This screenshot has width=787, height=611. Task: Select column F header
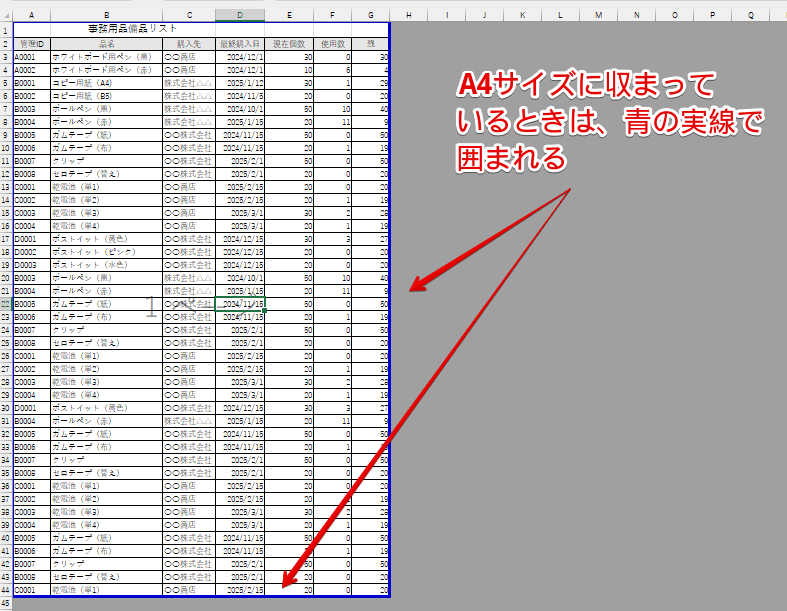[x=332, y=16]
